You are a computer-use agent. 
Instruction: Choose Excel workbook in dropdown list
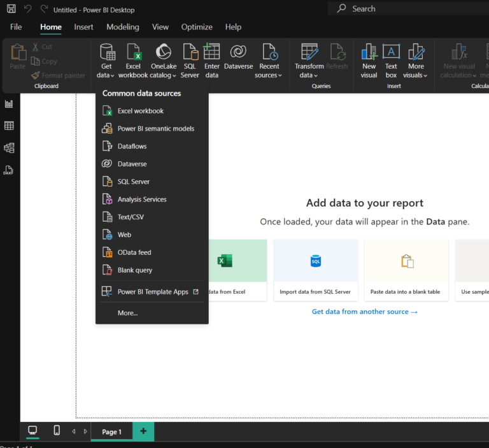coord(152,111)
